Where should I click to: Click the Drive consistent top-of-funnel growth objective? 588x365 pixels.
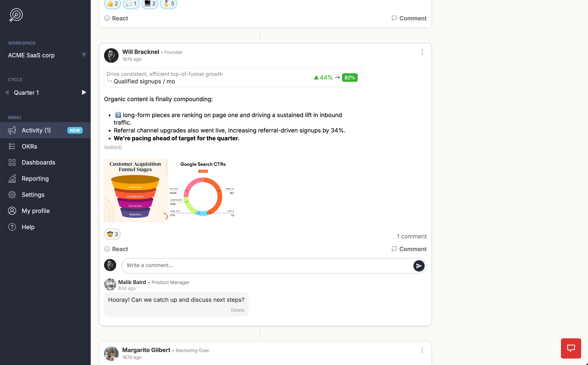tap(165, 74)
